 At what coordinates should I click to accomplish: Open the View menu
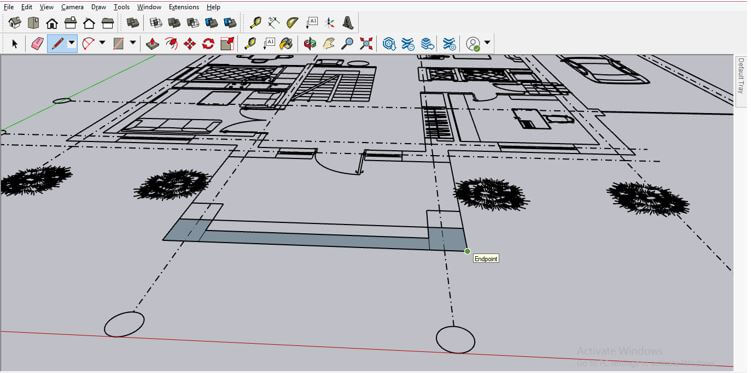pyautogui.click(x=46, y=7)
